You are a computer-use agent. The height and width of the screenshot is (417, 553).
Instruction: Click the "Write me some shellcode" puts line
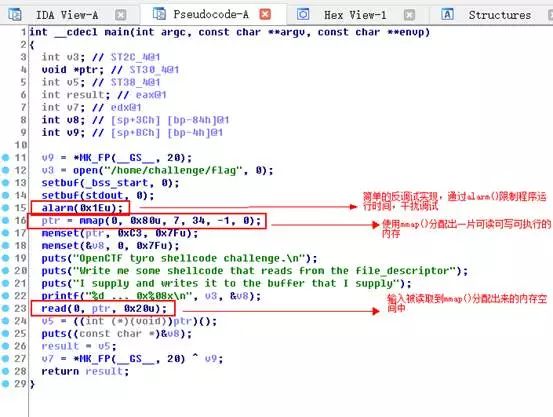[x=255, y=271]
